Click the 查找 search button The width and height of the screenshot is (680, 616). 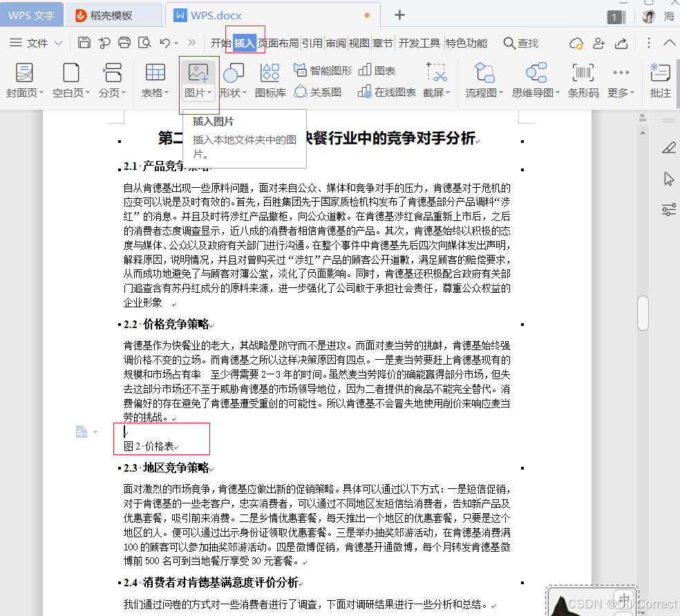521,43
